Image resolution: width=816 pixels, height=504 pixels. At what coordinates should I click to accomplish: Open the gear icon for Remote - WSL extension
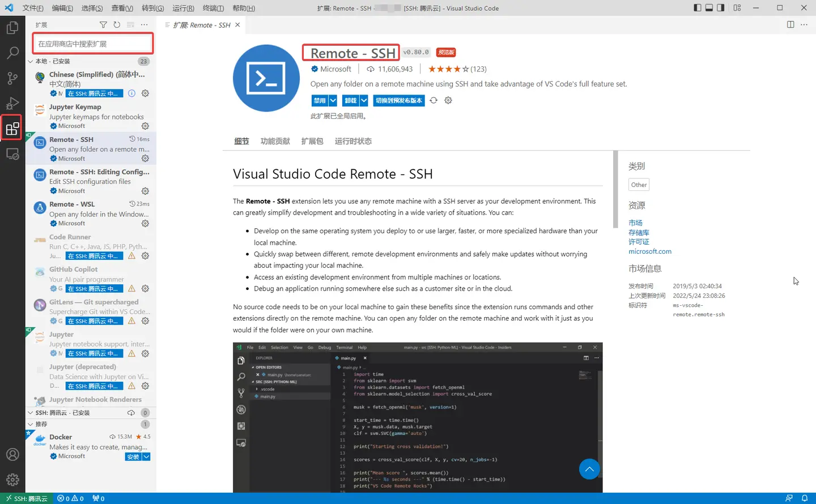point(145,223)
